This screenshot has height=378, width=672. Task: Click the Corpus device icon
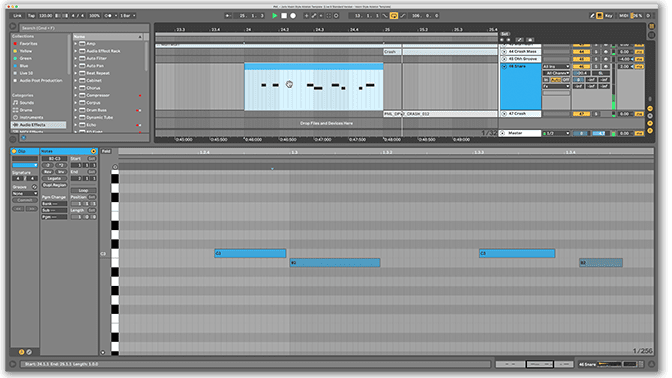coord(82,102)
